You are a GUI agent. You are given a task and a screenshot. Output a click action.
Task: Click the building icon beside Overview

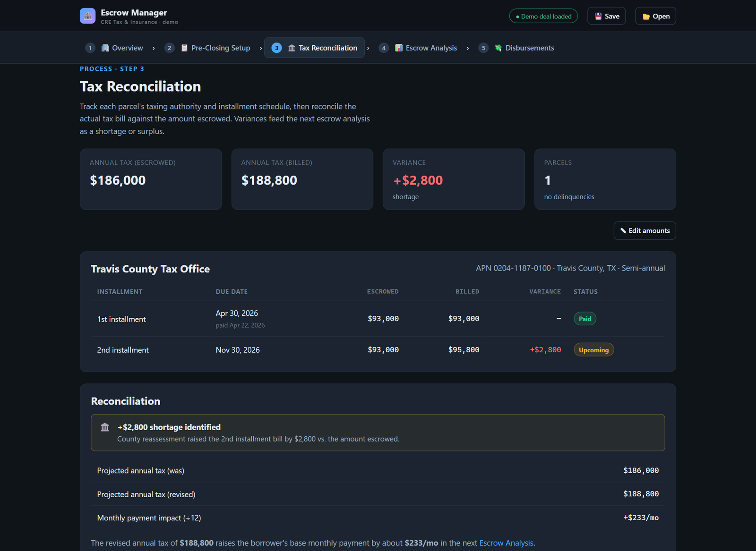[105, 48]
